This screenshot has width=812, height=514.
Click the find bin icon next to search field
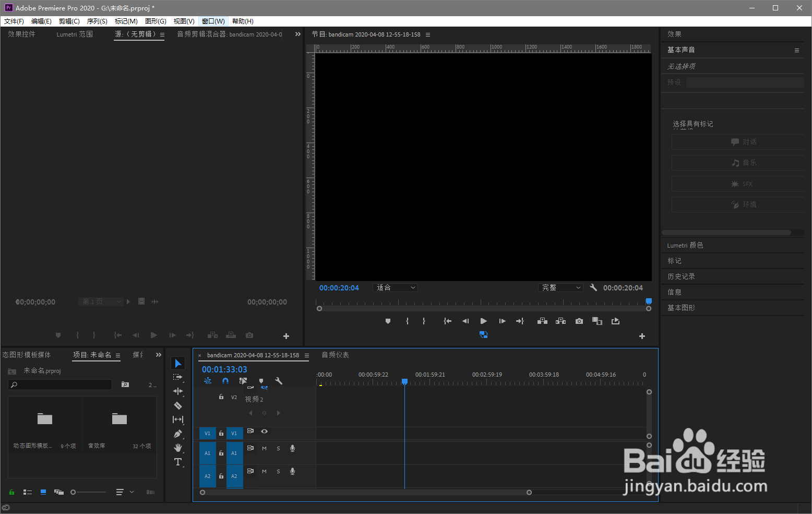[x=125, y=384]
